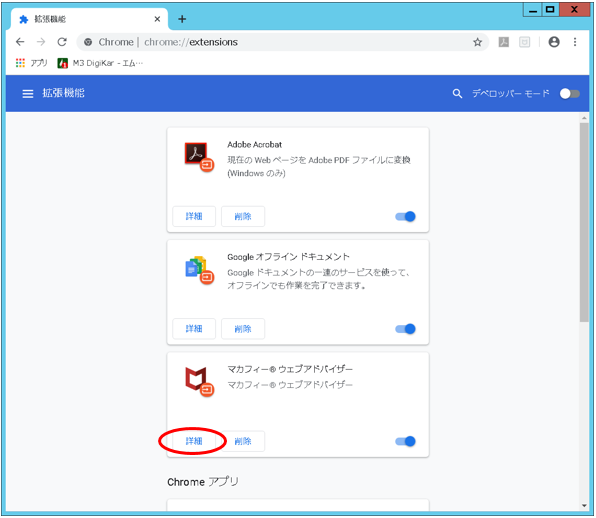Minimize the Chrome window
Image resolution: width=596 pixels, height=518 pixels.
coord(533,10)
